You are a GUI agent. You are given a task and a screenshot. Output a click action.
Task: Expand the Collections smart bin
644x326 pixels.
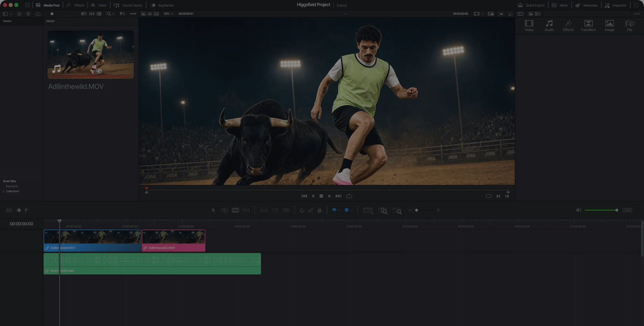[x=4, y=191]
